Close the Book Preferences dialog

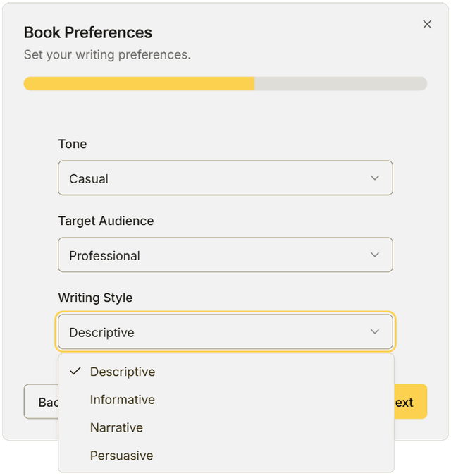[427, 24]
